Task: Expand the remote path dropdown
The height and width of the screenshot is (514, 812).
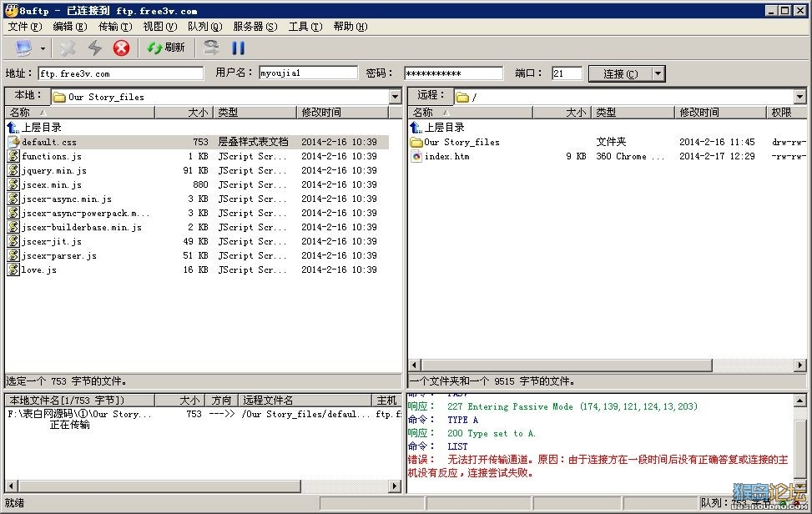Action: click(x=799, y=97)
